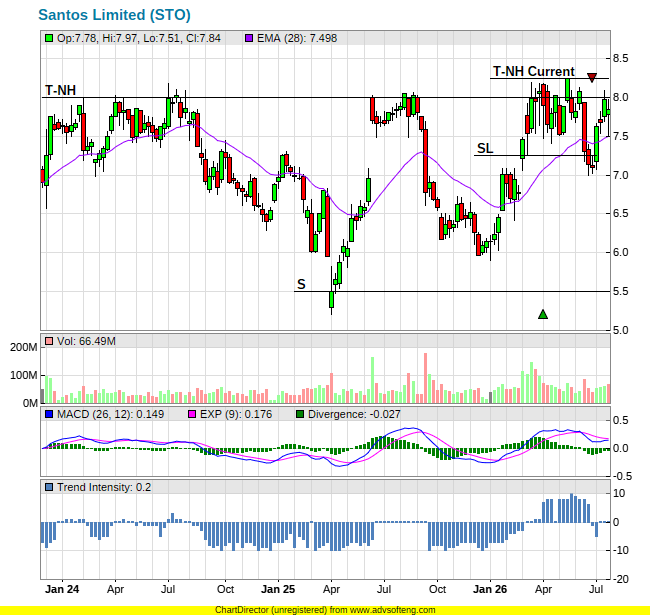
Task: Click the Jan 25 axis label
Action: (278, 589)
